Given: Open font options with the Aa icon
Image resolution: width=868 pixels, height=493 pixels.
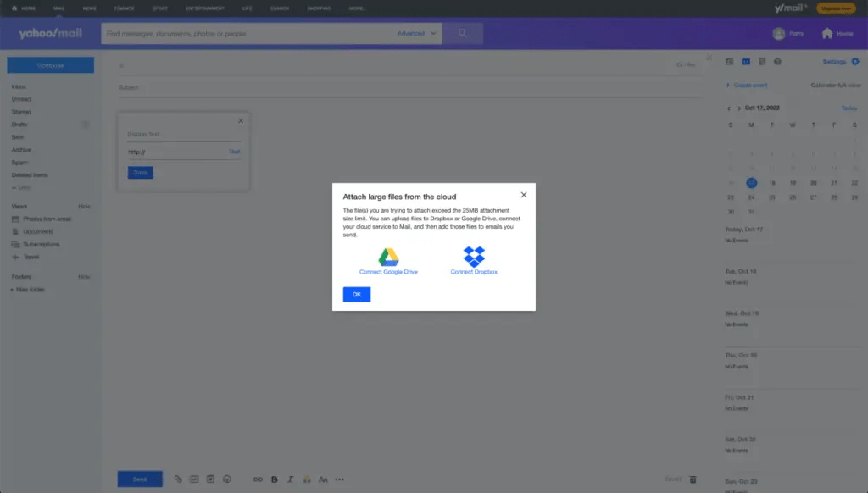Looking at the screenshot, I should coord(323,479).
